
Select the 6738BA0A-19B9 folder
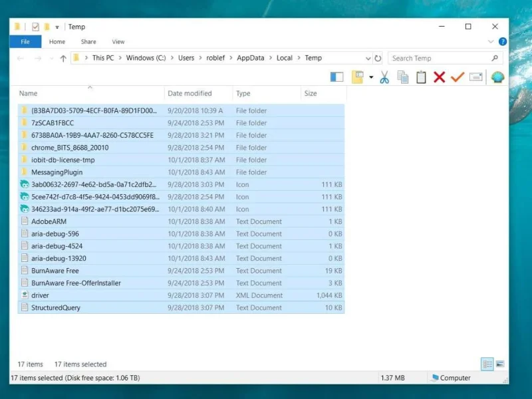[181, 135]
